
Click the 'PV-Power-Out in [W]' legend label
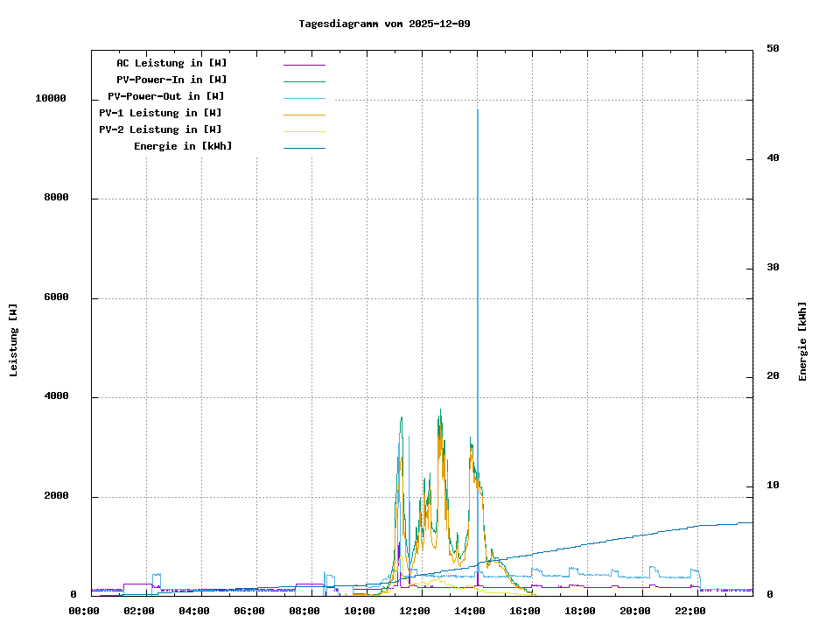tap(165, 96)
